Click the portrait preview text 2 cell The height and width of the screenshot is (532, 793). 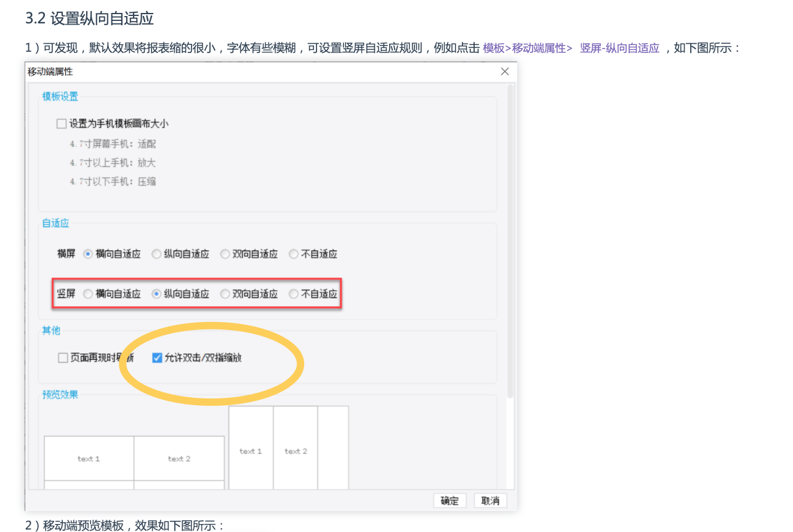point(296,448)
